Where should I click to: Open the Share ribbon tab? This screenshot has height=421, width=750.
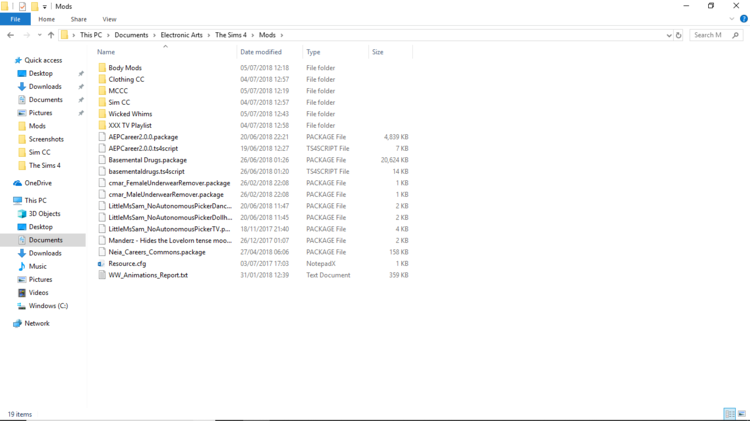pyautogui.click(x=78, y=19)
